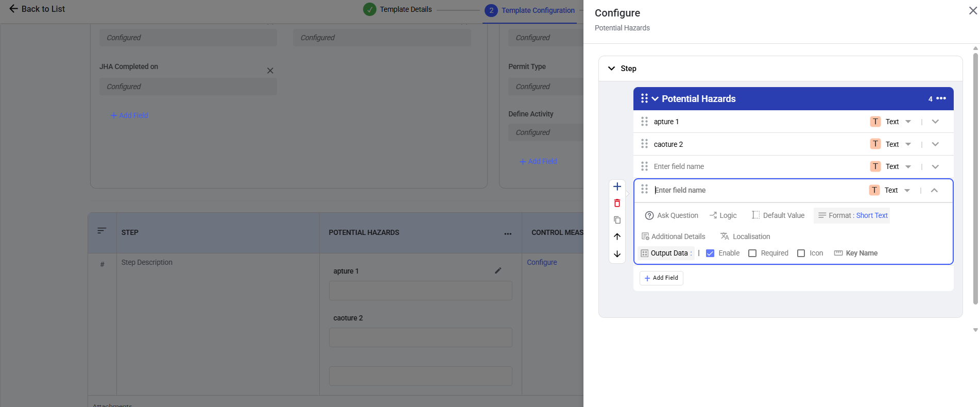Move field down with the down arrow icon

(617, 254)
